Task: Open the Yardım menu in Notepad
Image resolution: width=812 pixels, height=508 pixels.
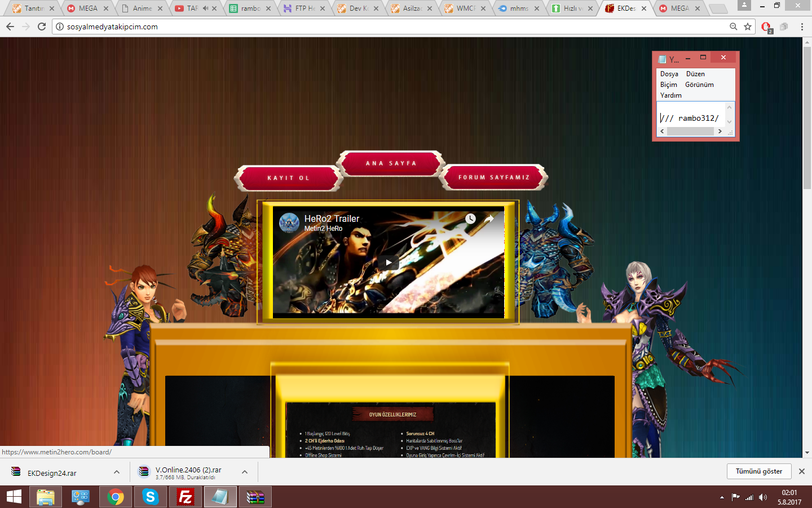Action: (671, 95)
